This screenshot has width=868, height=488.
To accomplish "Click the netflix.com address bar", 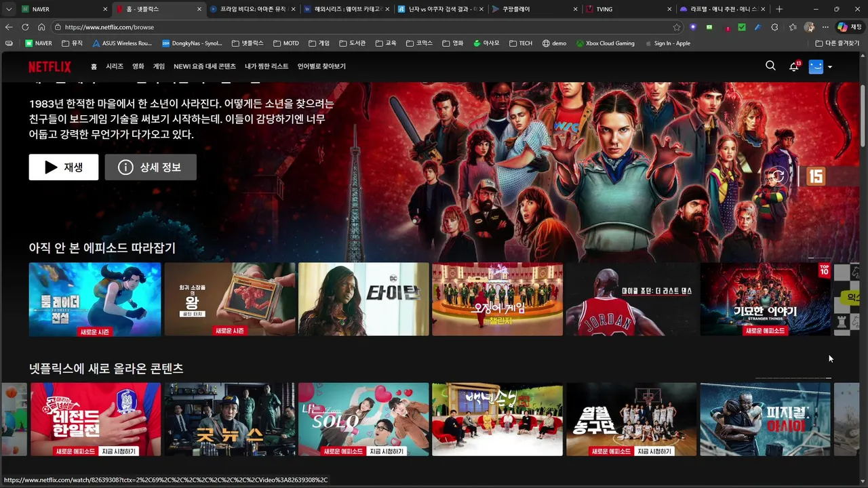I will coord(366,27).
